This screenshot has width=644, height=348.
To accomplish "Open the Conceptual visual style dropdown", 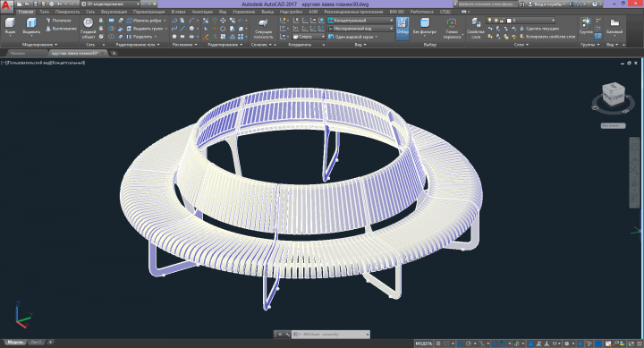I will click(360, 21).
